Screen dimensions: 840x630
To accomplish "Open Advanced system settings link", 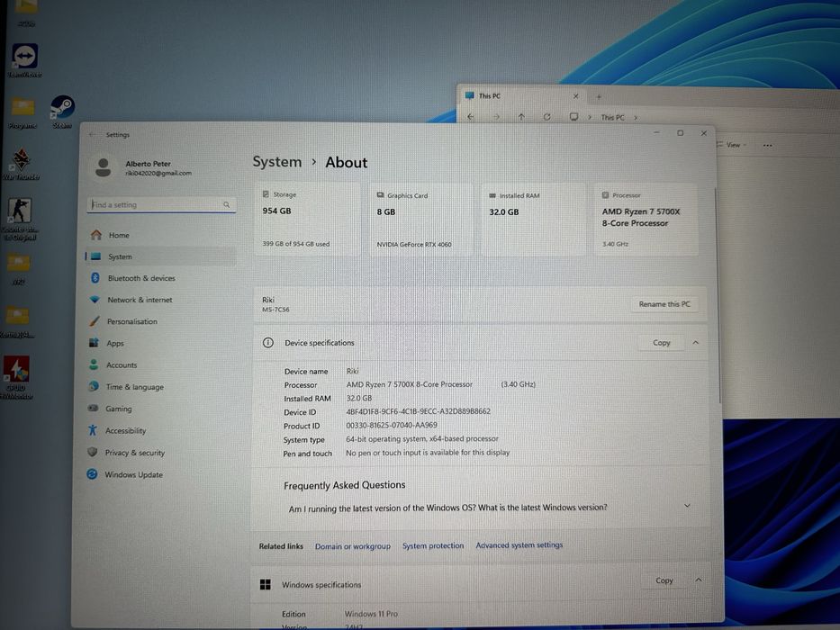I will pyautogui.click(x=519, y=544).
